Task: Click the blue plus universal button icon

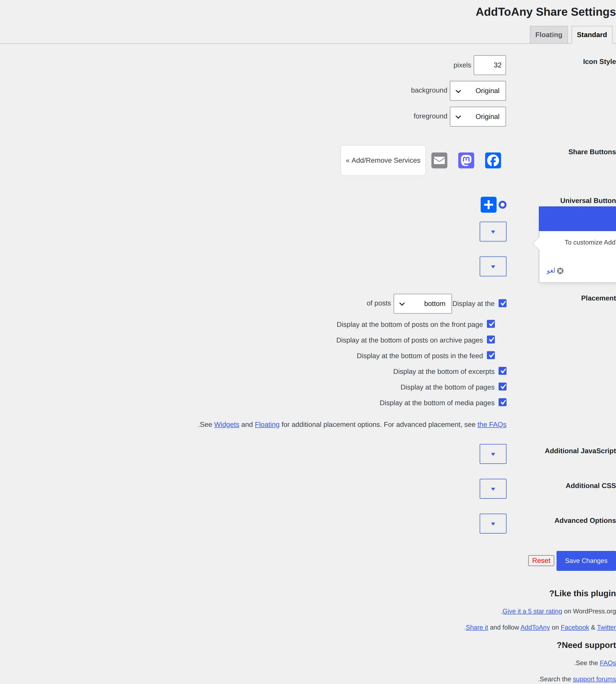Action: (488, 205)
